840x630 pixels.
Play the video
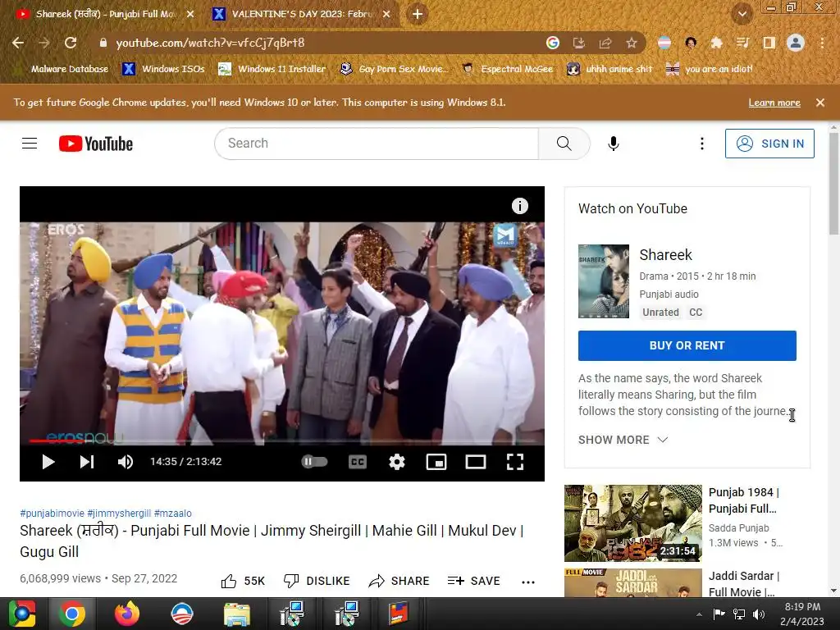coord(48,462)
